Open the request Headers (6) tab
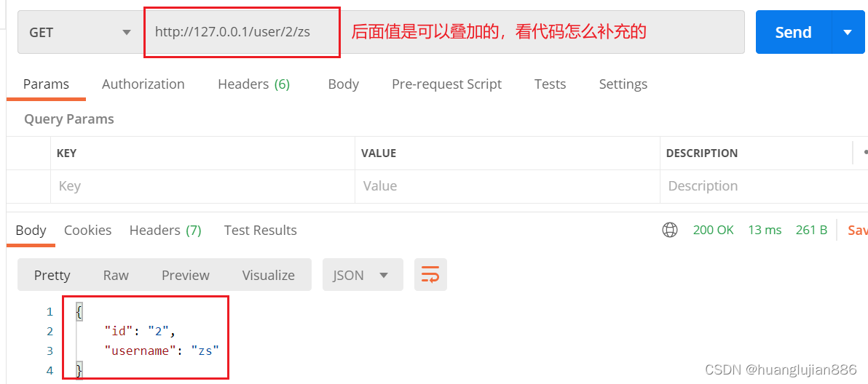Image resolution: width=868 pixels, height=384 pixels. pyautogui.click(x=253, y=84)
